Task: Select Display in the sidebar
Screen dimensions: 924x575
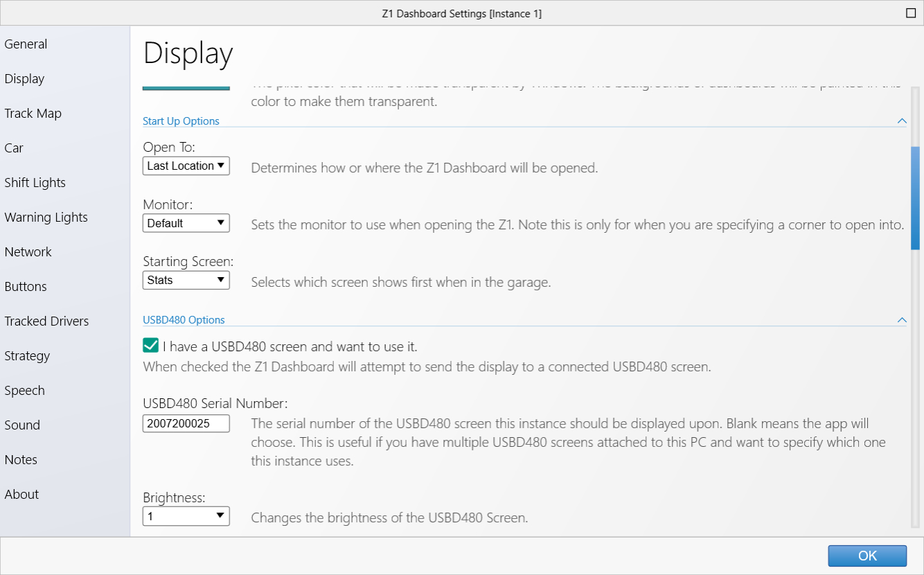Action: point(24,79)
